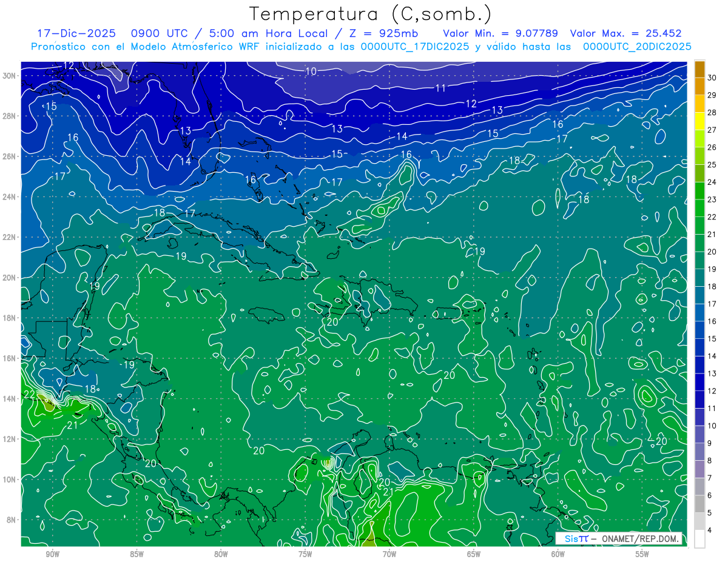Click the '70W' longitude axis label
The width and height of the screenshot is (728, 562).
389,554
